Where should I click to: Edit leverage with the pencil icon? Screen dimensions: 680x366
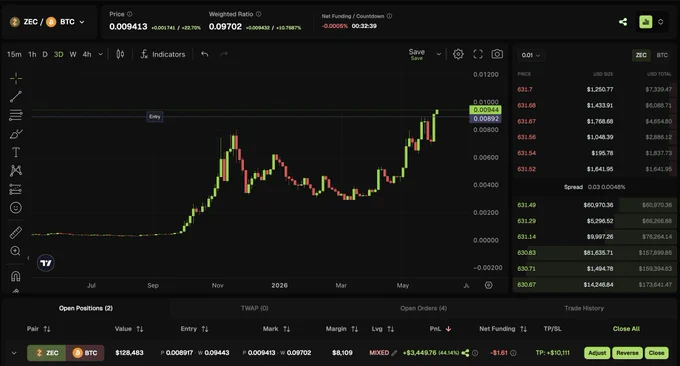pos(394,353)
